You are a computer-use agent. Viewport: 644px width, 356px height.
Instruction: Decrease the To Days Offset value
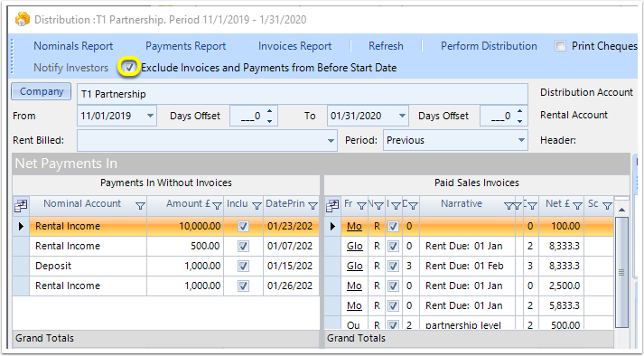[519, 121]
